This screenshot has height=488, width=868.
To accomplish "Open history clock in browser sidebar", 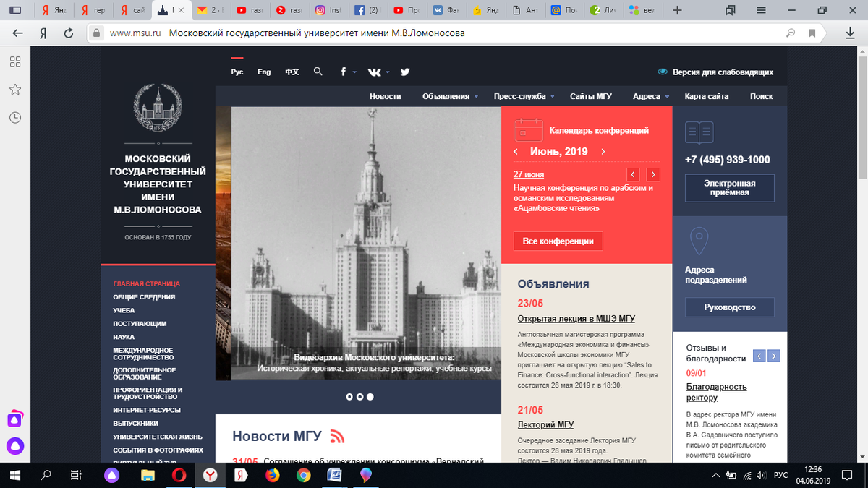I will [x=15, y=116].
